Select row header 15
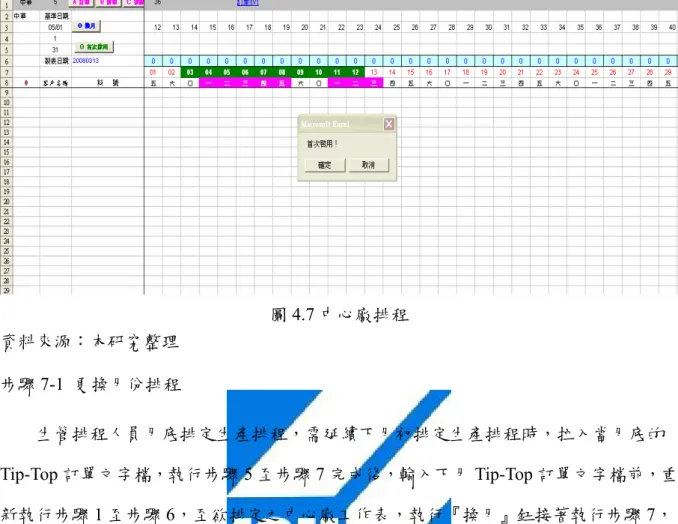678x524 pixels. tap(6, 152)
